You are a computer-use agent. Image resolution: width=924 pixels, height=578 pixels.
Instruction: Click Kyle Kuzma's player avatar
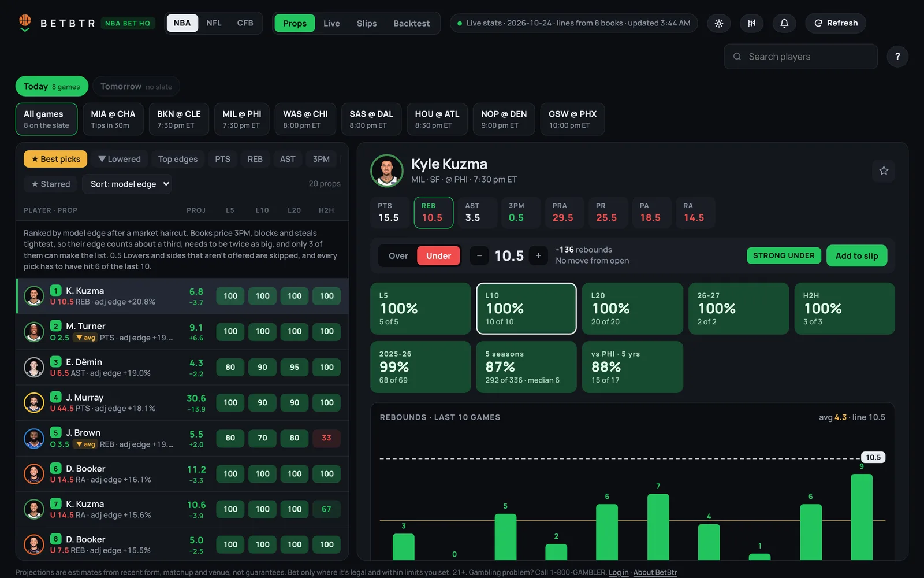point(386,171)
